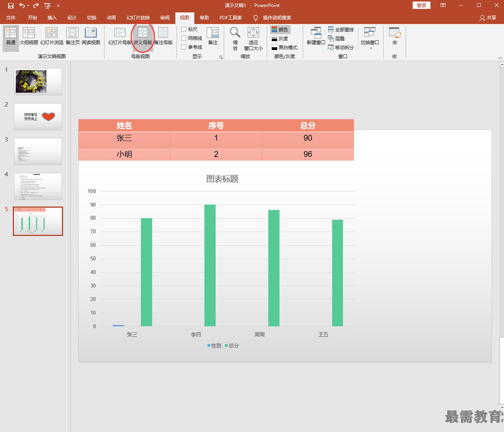Screen dimensions: 504x432
Task: Click the Redo arrow icon
Action: click(36, 5)
